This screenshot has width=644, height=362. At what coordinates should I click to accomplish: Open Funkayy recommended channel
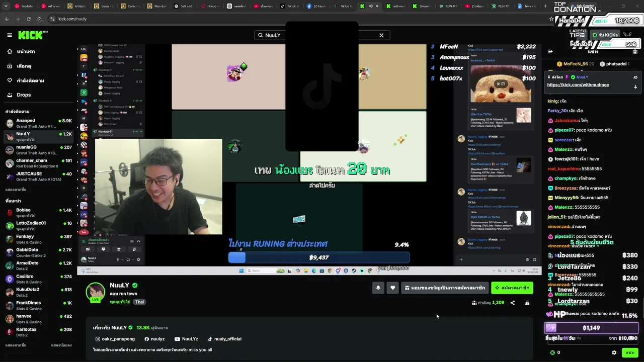39,239
